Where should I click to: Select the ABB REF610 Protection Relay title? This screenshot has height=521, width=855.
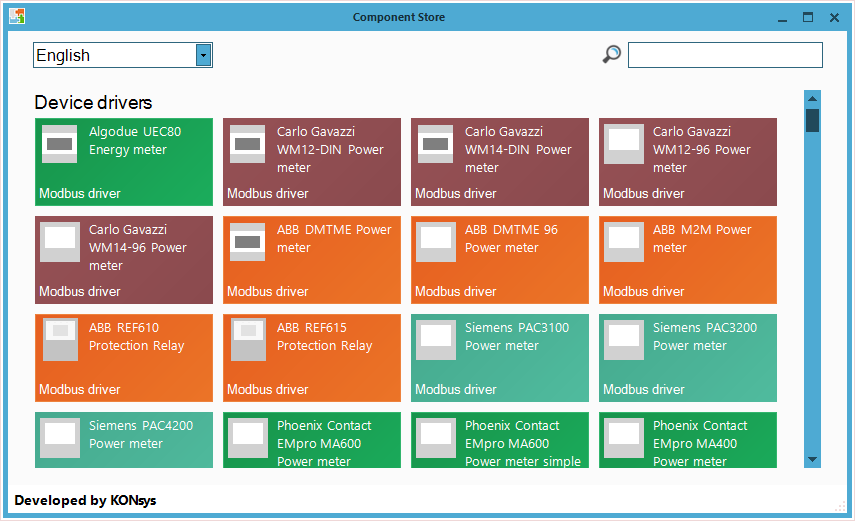coord(136,337)
